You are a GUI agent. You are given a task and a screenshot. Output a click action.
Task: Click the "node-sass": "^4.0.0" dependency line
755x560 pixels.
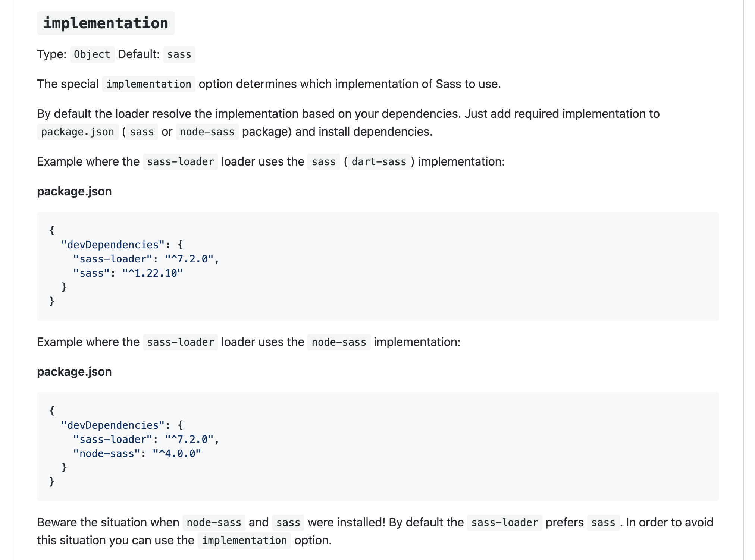pos(137,454)
